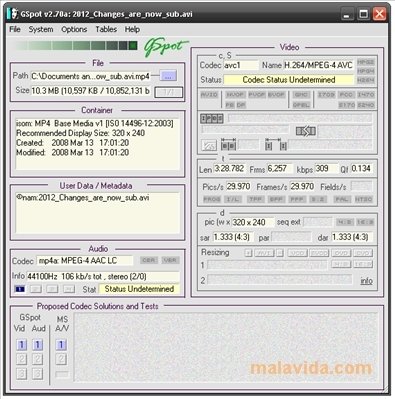Open the System menu
Image resolution: width=395 pixels, height=399 pixels.
[x=41, y=29]
